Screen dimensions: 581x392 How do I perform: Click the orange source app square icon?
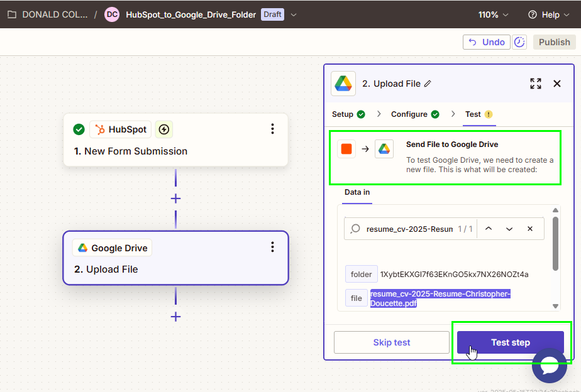(346, 149)
